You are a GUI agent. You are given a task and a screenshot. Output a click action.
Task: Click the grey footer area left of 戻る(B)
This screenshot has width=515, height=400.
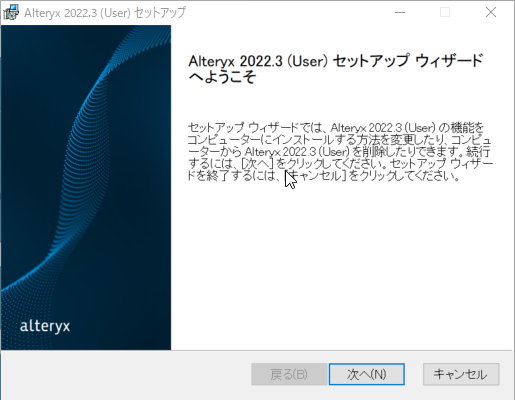[125, 374]
